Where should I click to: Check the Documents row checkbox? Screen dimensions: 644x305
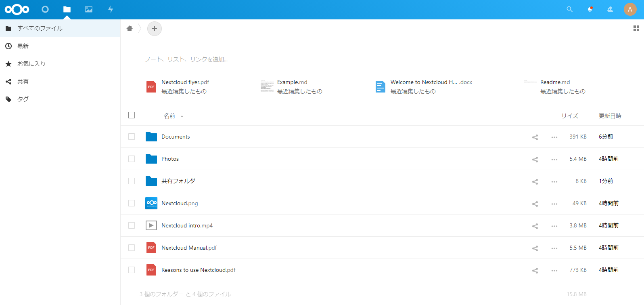click(132, 137)
